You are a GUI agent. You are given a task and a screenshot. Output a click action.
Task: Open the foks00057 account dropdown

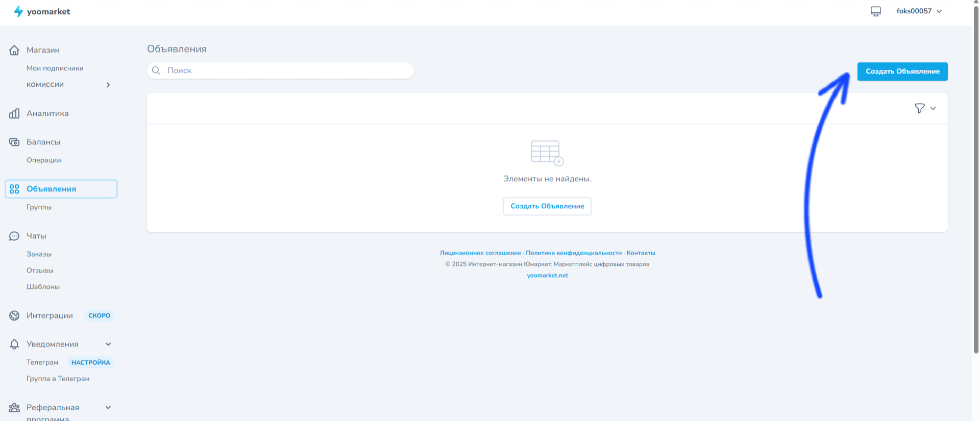919,11
